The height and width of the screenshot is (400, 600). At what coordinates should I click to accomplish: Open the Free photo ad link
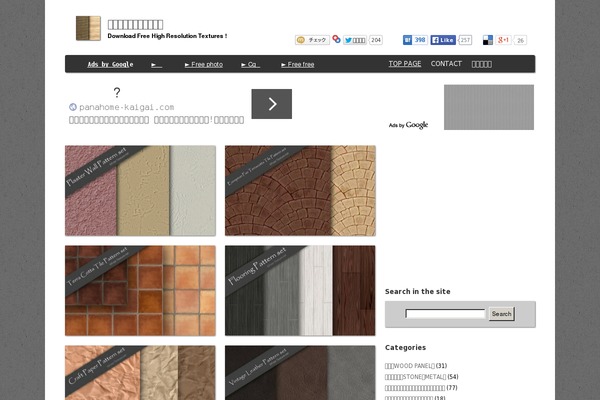coord(204,64)
